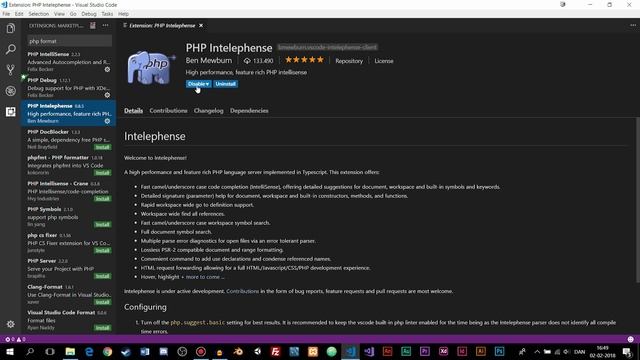The width and height of the screenshot is (640, 360).
Task: Open the License link
Action: 384,61
